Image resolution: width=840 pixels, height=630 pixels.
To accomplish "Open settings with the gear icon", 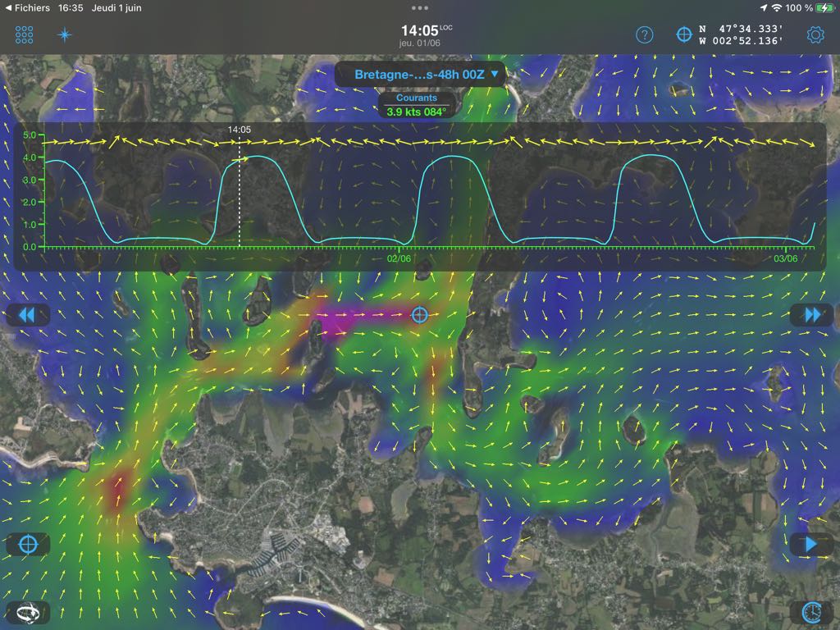I will pyautogui.click(x=815, y=34).
